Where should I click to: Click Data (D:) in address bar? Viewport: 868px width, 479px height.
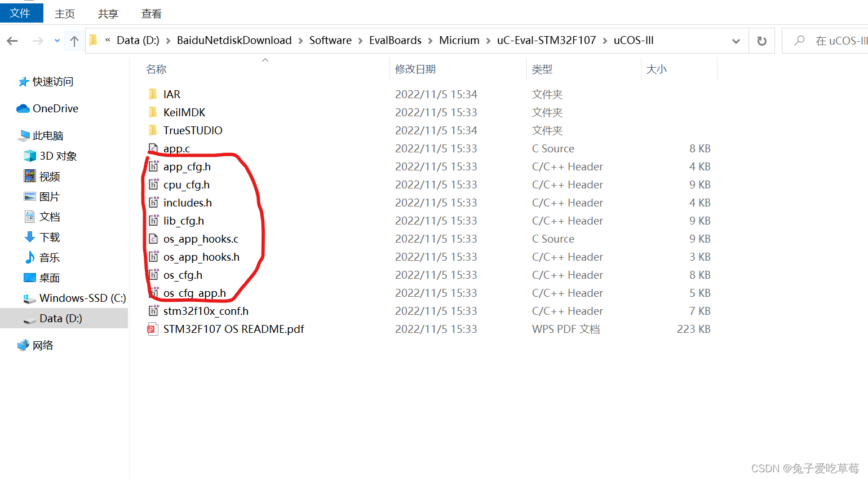[x=138, y=40]
